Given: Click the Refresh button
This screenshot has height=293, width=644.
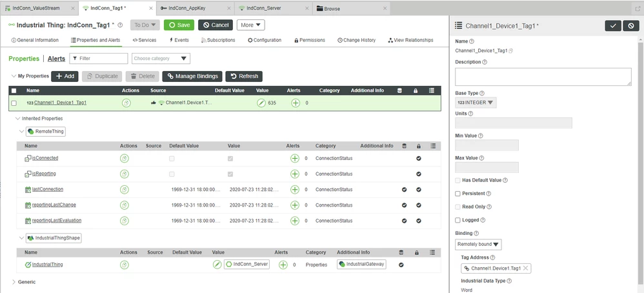Looking at the screenshot, I should coord(244,76).
